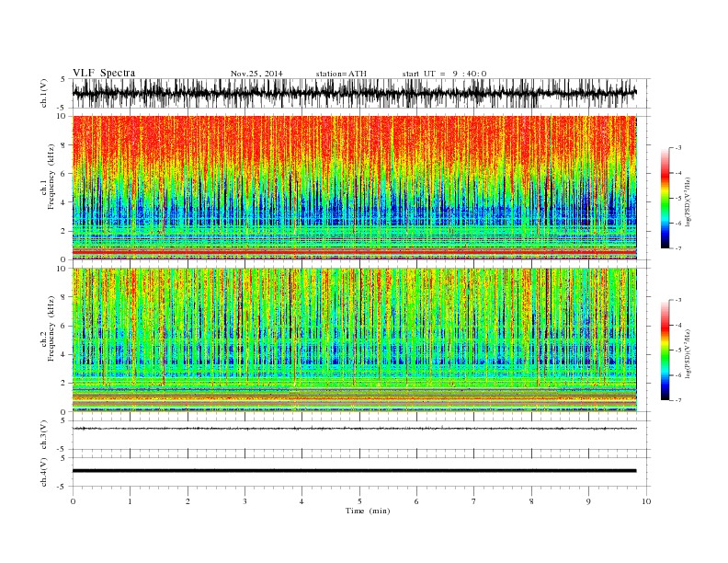This screenshot has height=563, width=728.
Task: Click time axis tick label "10"
Action: click(x=646, y=501)
